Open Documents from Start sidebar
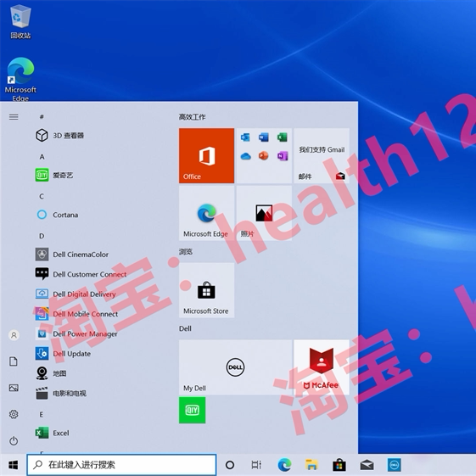Viewport: 476px width, 476px height. pyautogui.click(x=14, y=361)
